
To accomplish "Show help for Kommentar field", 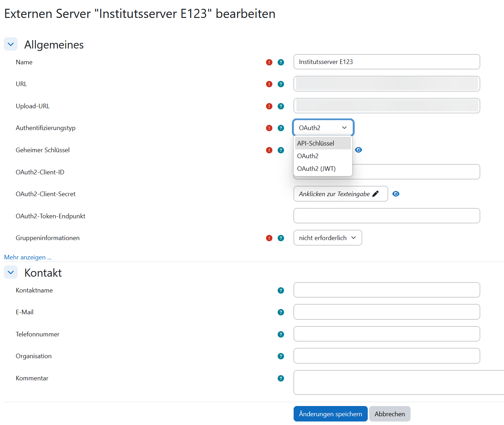I will [281, 378].
